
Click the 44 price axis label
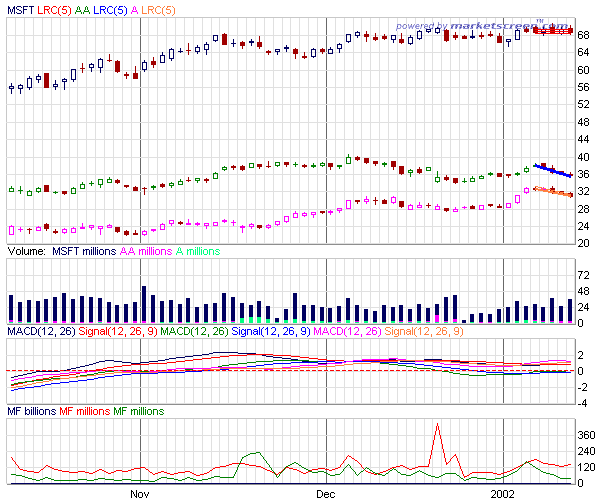(583, 140)
